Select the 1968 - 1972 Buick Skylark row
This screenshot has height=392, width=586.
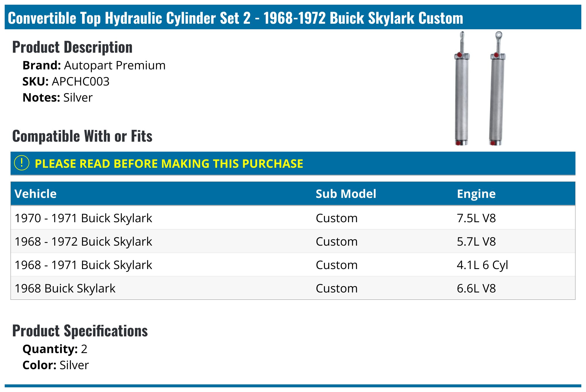[84, 242]
